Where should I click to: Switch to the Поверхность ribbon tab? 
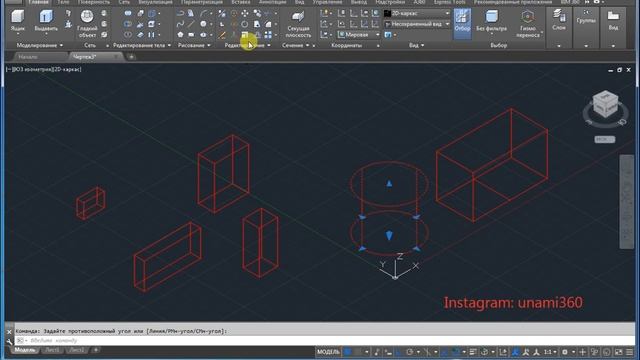tap(93, 2)
